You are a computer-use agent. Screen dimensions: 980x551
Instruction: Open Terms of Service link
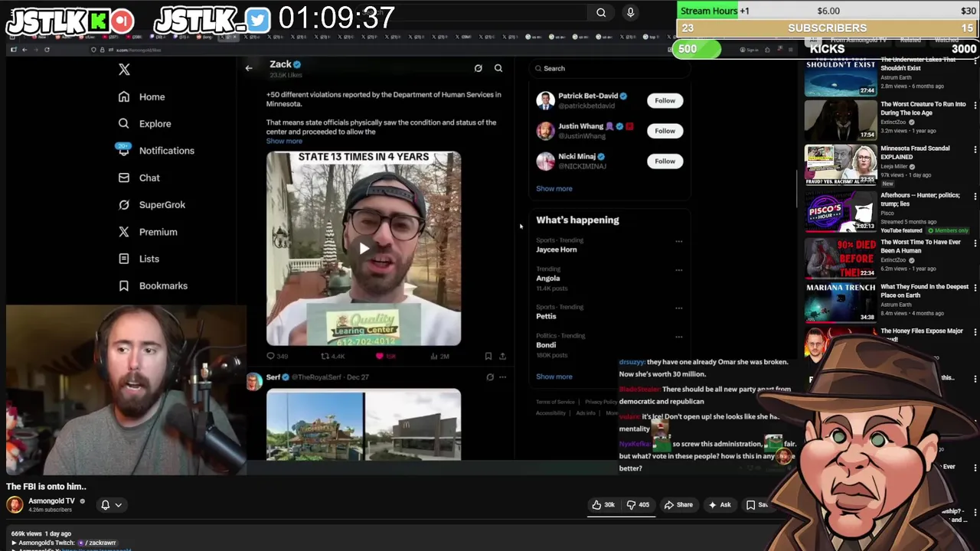(x=555, y=402)
